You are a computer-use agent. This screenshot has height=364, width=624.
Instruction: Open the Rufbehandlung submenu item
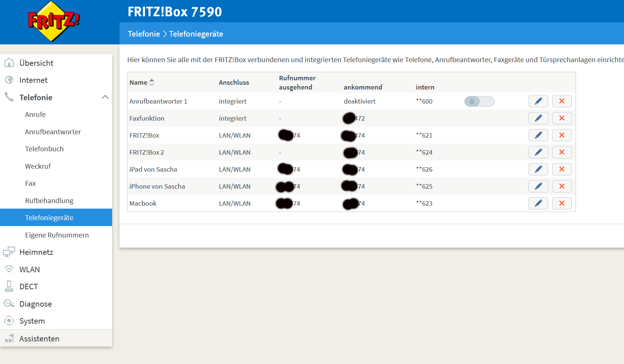point(49,201)
